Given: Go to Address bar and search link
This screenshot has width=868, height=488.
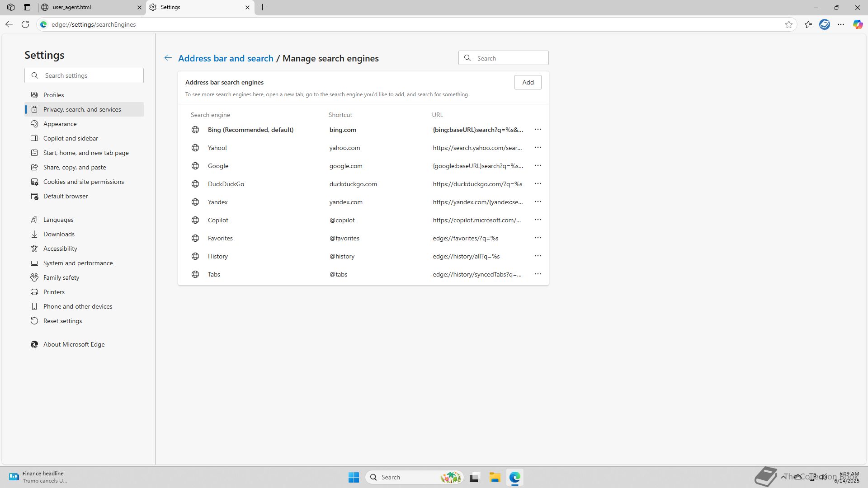Looking at the screenshot, I should click(226, 58).
